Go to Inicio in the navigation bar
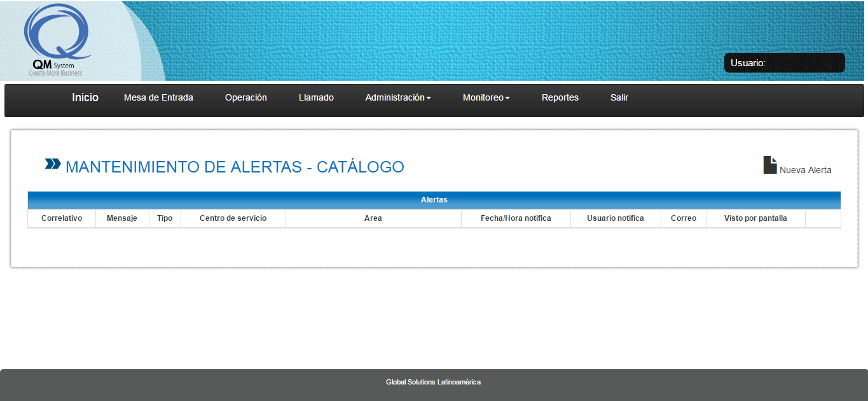Screen dimensions: 868x401 [85, 97]
